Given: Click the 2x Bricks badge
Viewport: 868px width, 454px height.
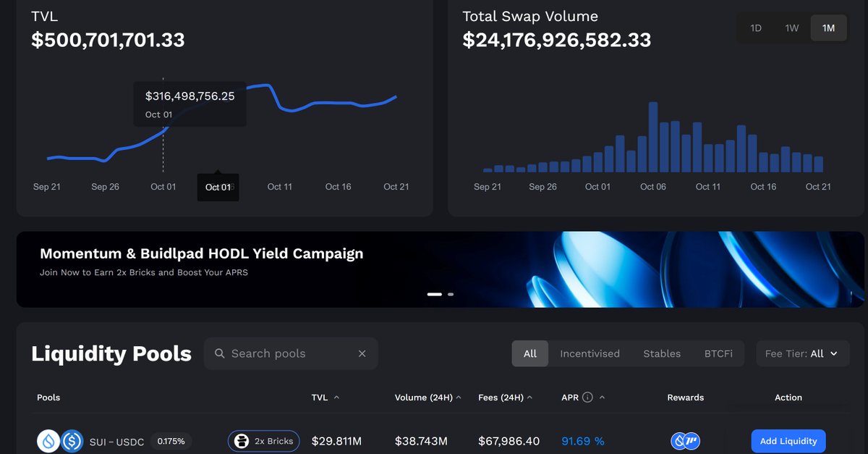Looking at the screenshot, I should point(264,441).
